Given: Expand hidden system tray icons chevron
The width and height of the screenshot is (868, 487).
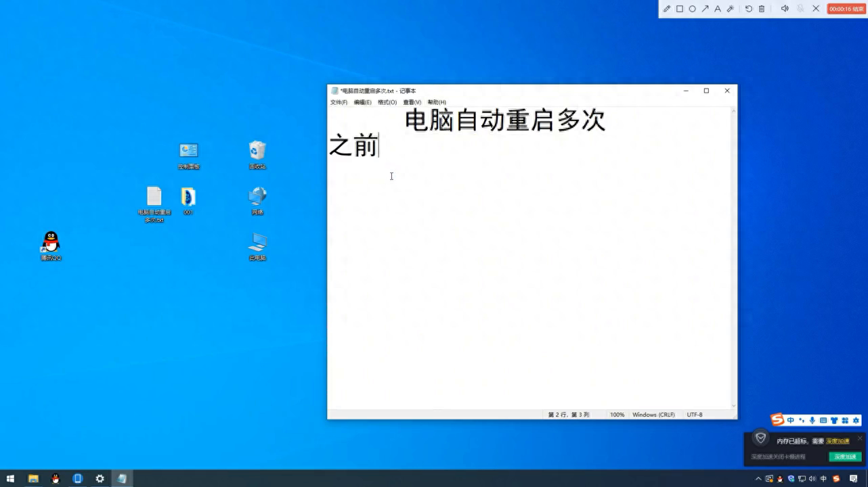Looking at the screenshot, I should [758, 479].
